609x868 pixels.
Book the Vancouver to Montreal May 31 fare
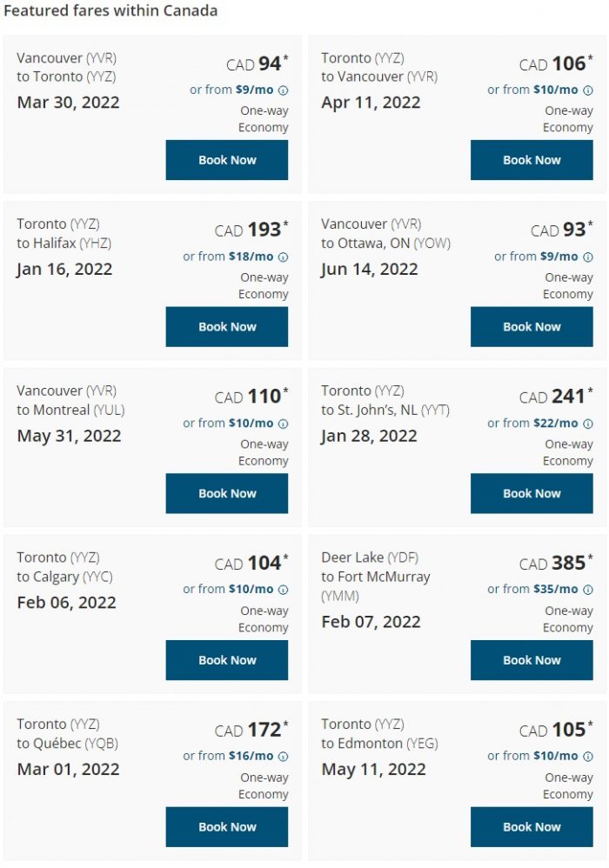pos(227,493)
